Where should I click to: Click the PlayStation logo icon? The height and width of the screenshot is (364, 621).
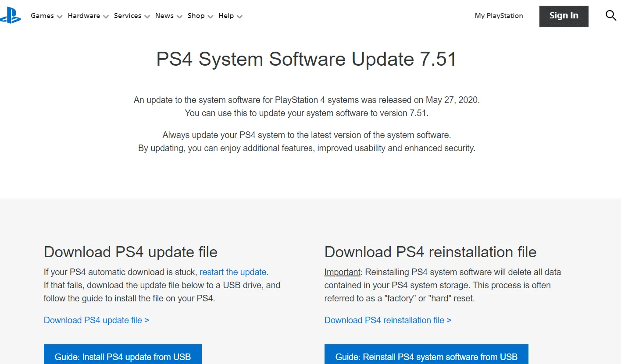(x=11, y=16)
